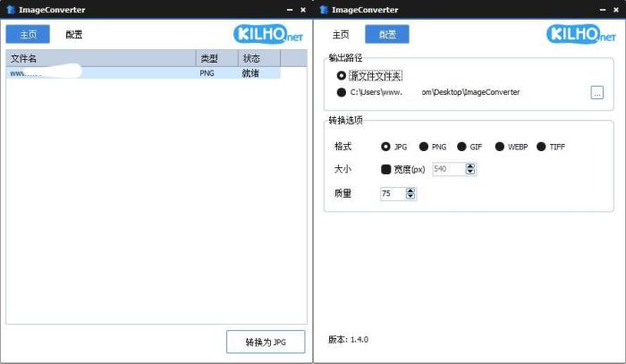The width and height of the screenshot is (626, 364).
Task: Click quality field showing 75
Action: (393, 193)
